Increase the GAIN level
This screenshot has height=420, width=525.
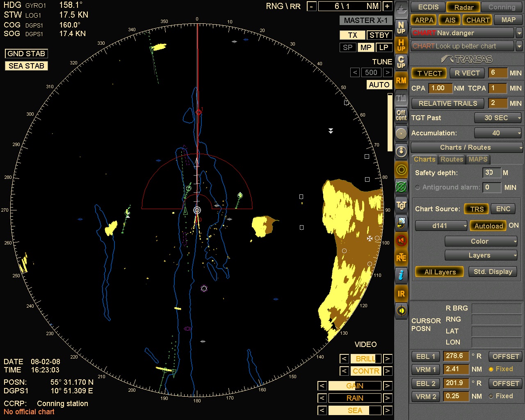click(387, 386)
